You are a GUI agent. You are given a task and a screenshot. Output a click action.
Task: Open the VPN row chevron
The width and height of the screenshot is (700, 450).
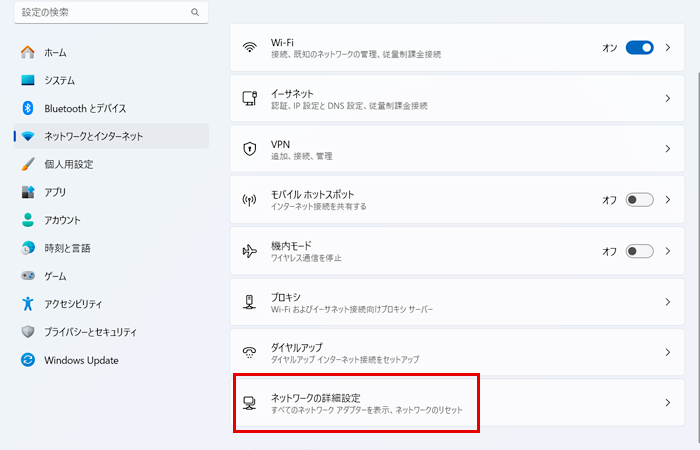pyautogui.click(x=668, y=149)
